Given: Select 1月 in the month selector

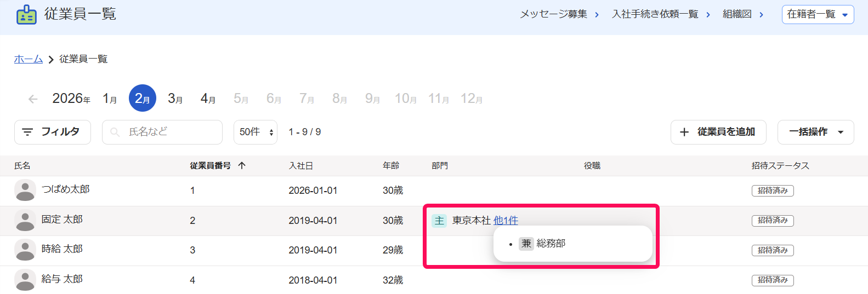Looking at the screenshot, I should pyautogui.click(x=110, y=99).
